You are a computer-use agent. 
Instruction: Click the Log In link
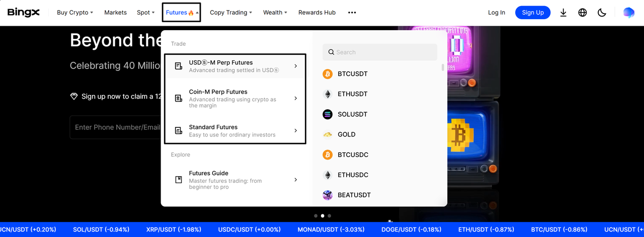[x=496, y=13]
